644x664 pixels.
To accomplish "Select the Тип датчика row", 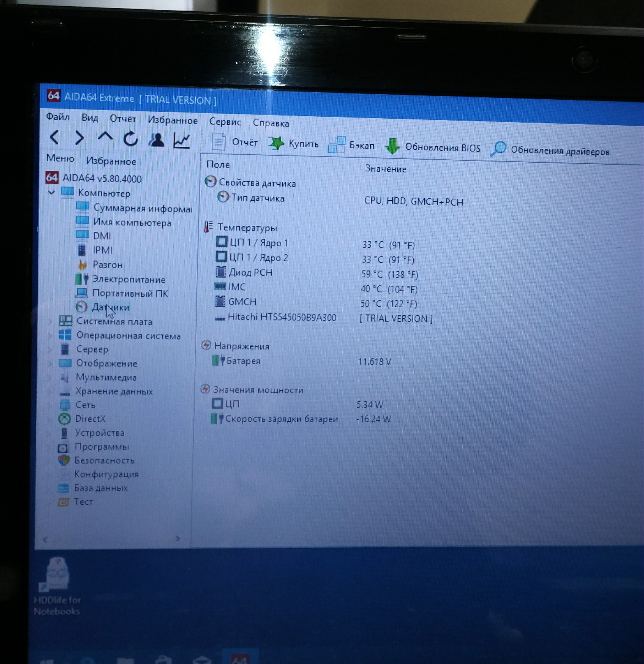I will click(x=340, y=199).
